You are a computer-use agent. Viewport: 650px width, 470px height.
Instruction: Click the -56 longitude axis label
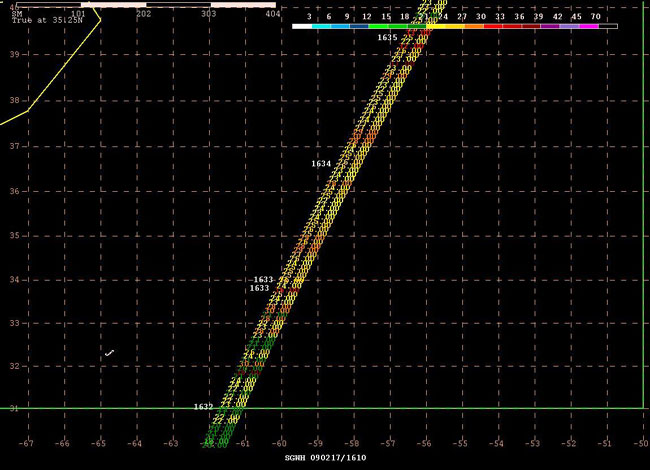point(424,443)
